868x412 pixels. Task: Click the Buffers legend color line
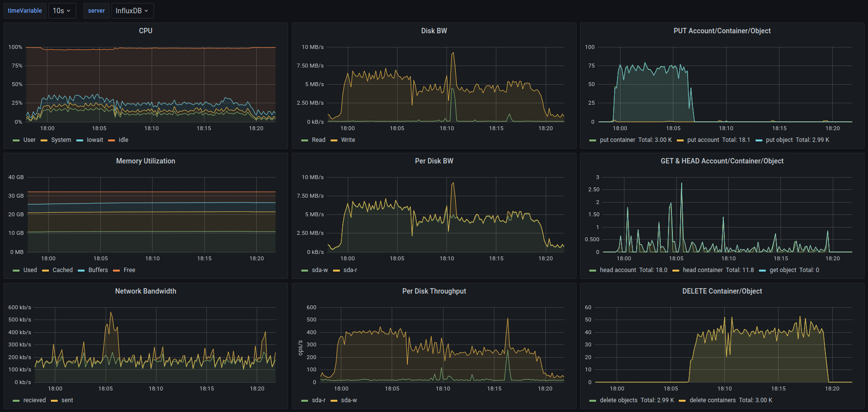(x=81, y=271)
